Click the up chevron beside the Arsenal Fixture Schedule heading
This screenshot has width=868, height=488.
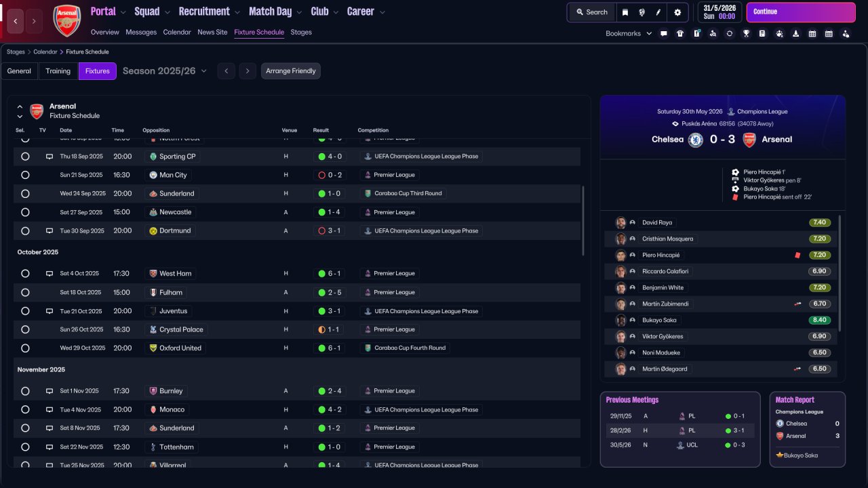[x=20, y=107]
